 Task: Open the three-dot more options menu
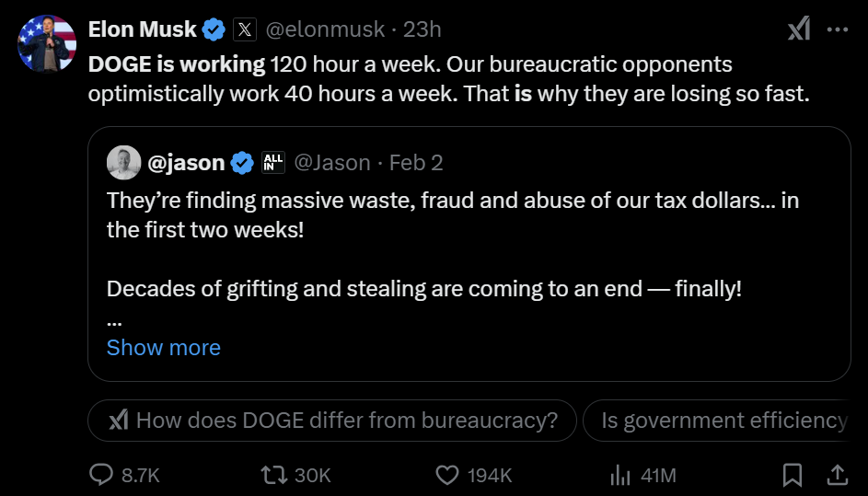coord(837,29)
